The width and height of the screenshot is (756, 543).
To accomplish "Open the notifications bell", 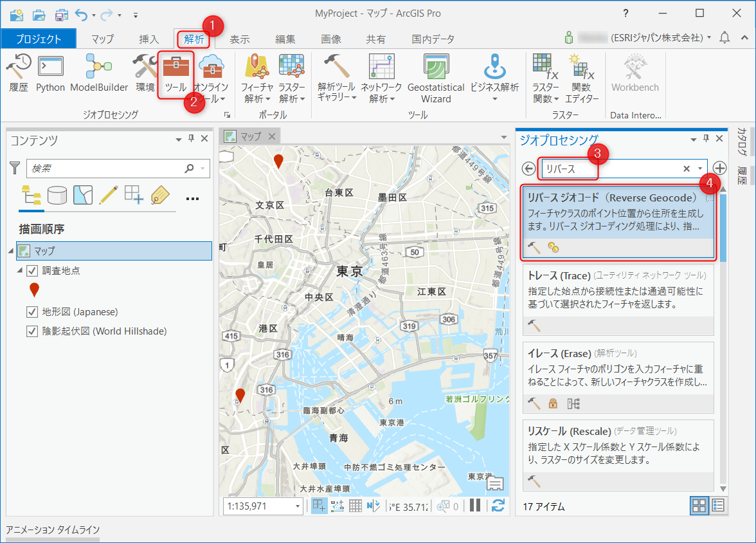I will 724,38.
